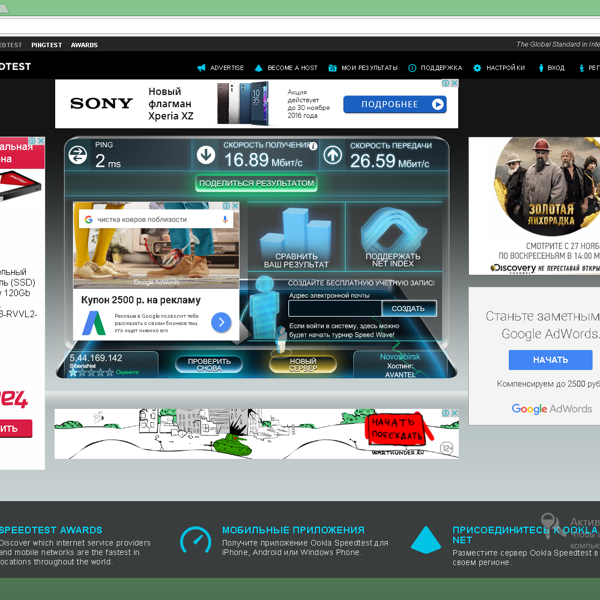Click the Мои результаты folder icon
The image size is (600, 600).
tap(333, 68)
